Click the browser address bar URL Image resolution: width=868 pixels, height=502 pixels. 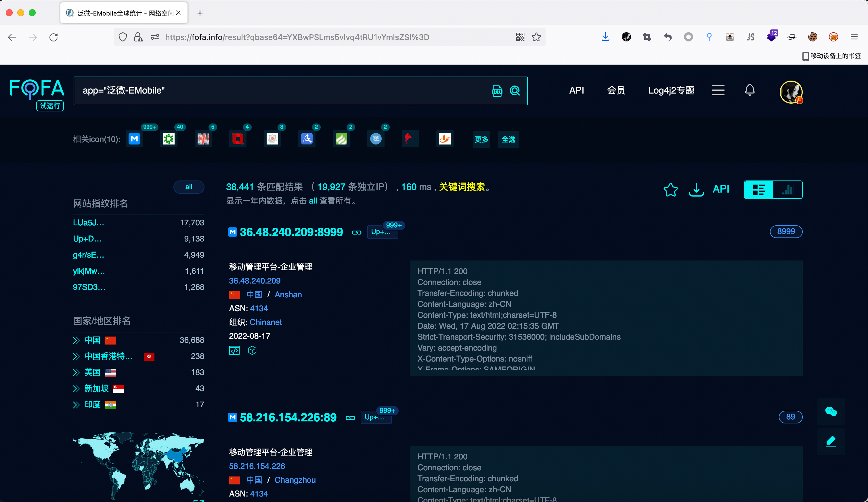click(x=297, y=37)
